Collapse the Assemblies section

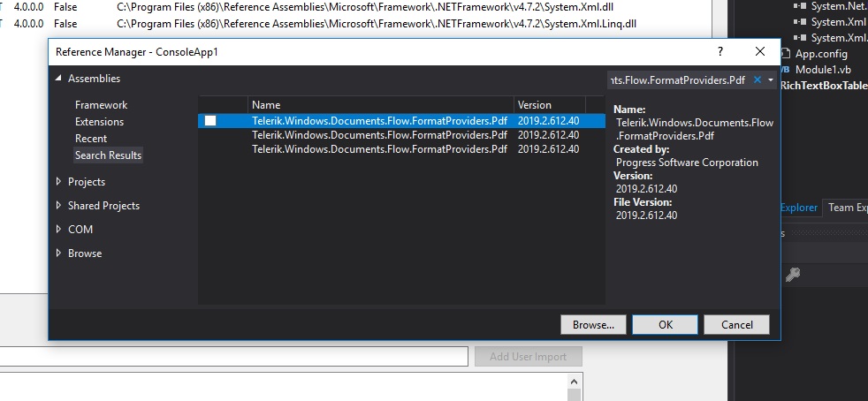tap(60, 79)
